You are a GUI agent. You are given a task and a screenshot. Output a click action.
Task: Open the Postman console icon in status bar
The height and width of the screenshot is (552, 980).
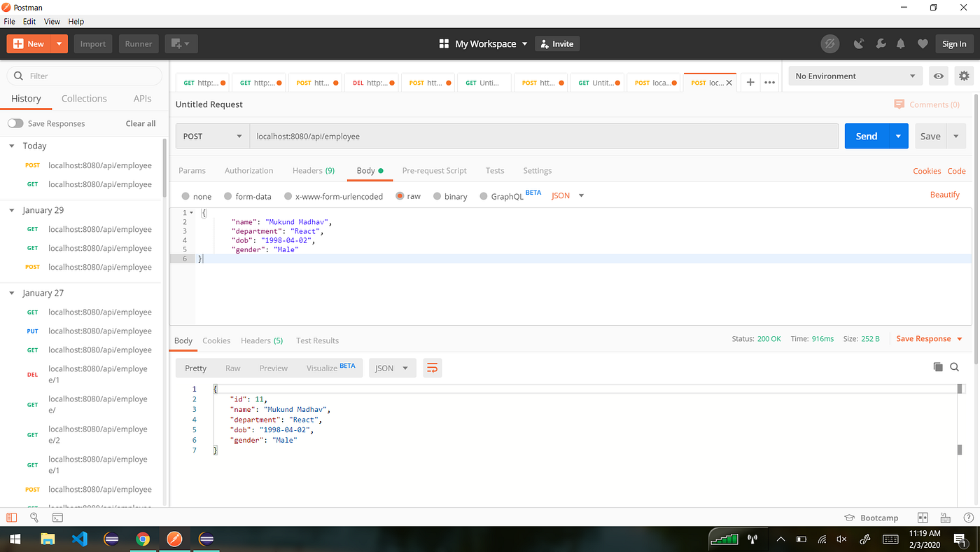(x=58, y=518)
